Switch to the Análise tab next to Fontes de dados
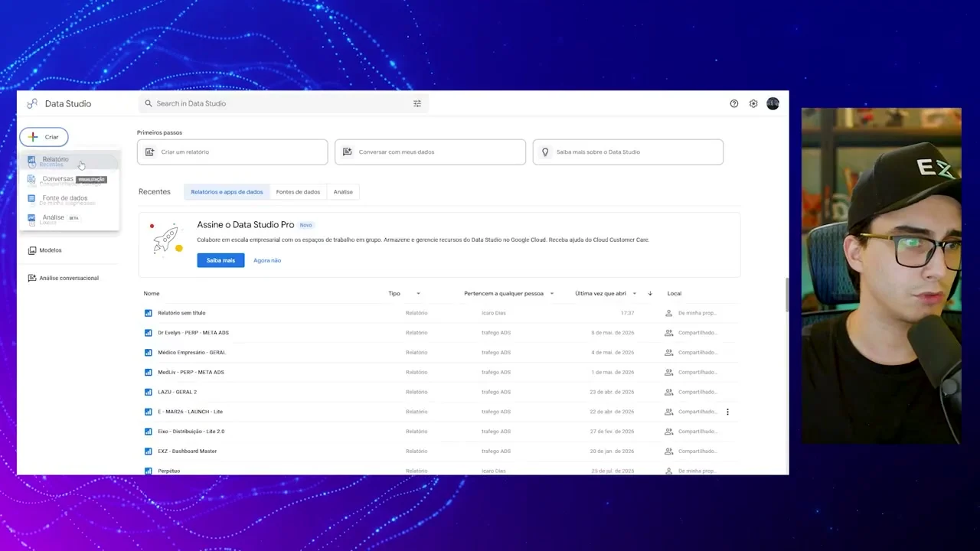 (343, 192)
